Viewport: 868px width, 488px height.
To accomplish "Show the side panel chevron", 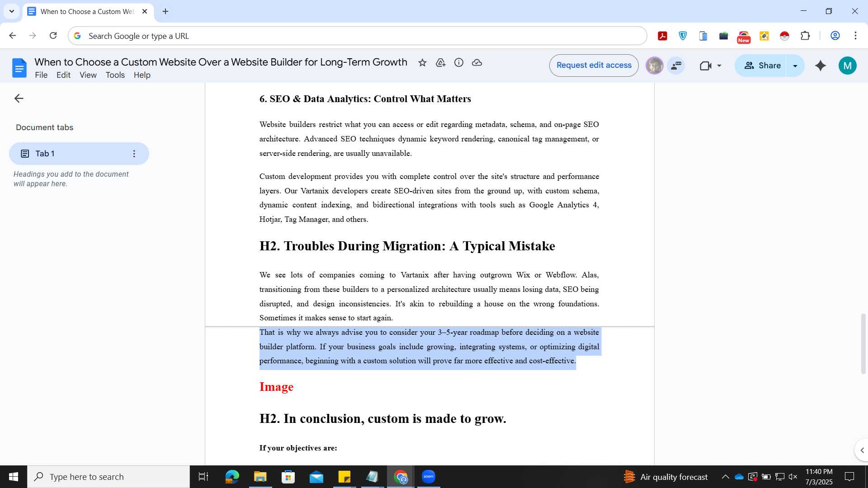I will click(862, 450).
